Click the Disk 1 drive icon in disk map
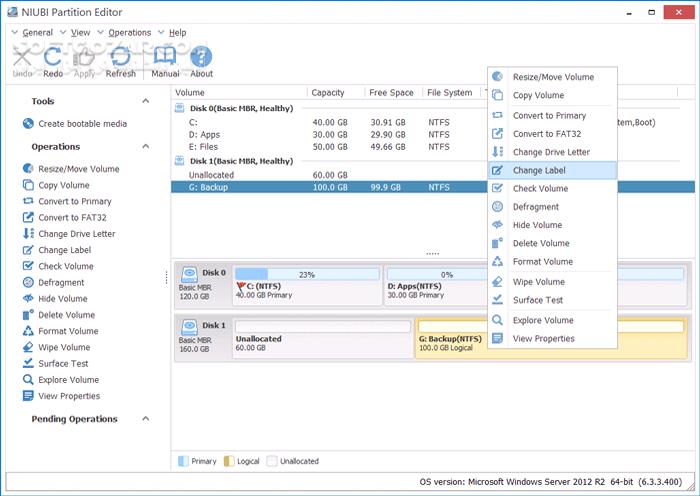This screenshot has height=496, width=700. 190,326
